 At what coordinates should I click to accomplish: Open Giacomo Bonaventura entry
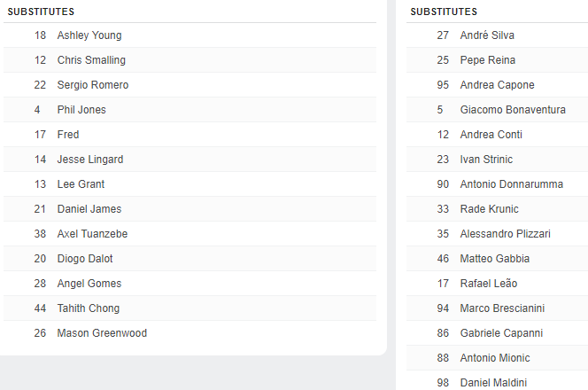pyautogui.click(x=513, y=110)
